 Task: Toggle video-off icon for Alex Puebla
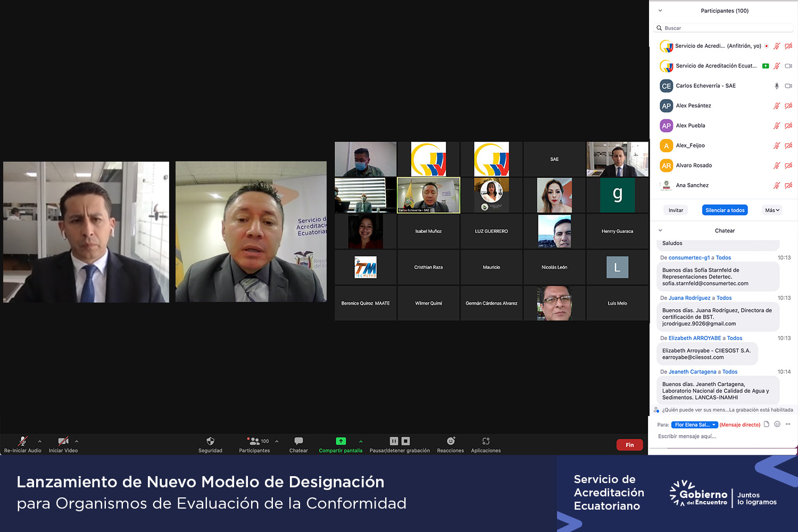tap(788, 126)
